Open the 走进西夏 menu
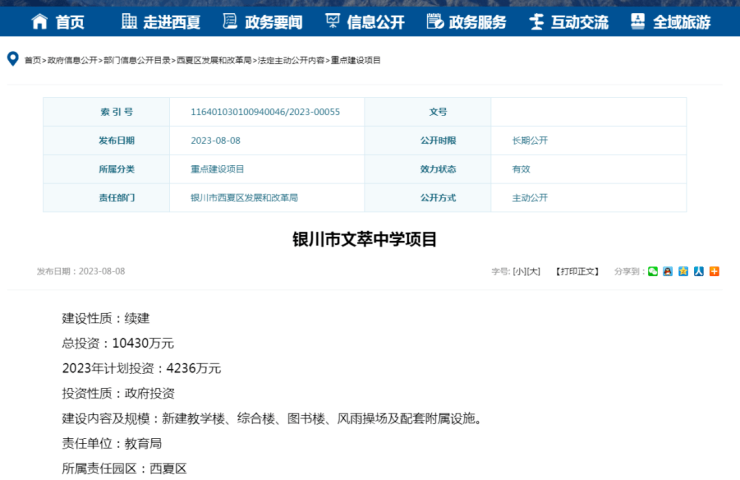Screen dimensions: 740x480 162,21
